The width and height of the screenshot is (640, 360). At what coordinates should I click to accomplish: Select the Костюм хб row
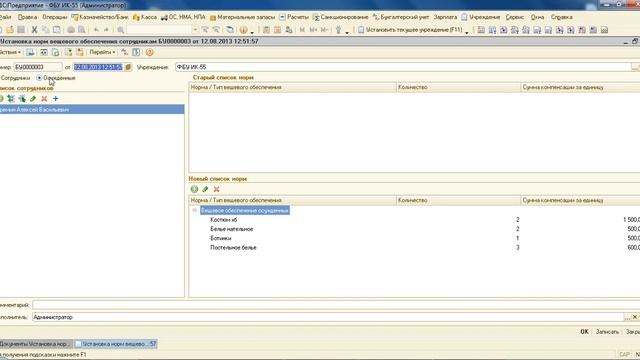[414, 220]
